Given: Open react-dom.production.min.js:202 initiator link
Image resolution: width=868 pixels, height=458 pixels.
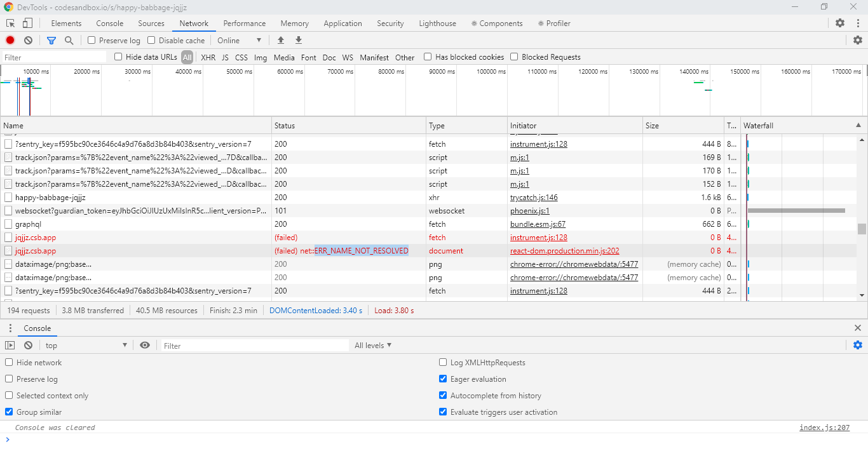Looking at the screenshot, I should 564,251.
